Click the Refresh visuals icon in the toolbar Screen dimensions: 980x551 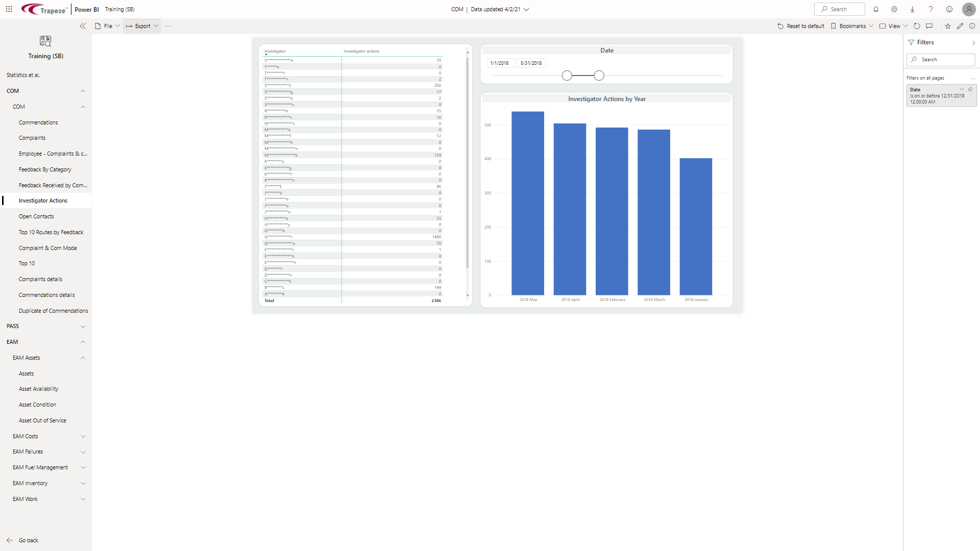click(x=917, y=26)
